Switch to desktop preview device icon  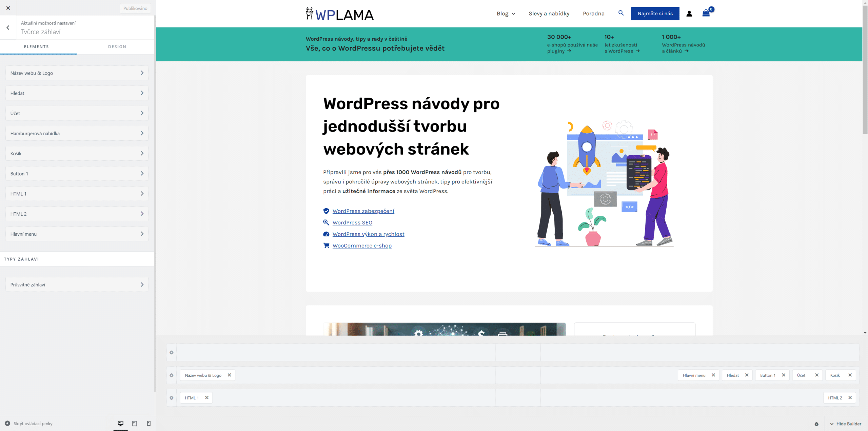pos(120,423)
